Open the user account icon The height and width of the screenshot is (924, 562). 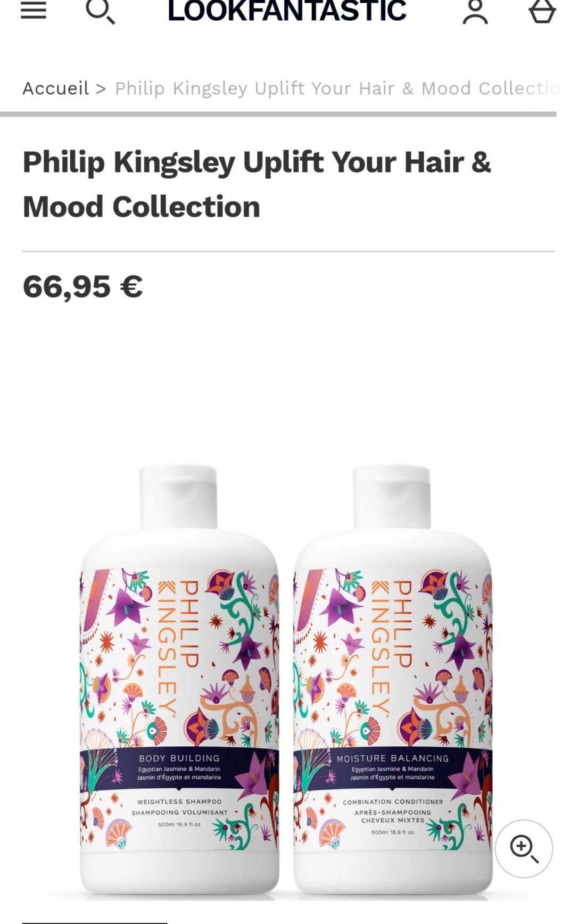click(475, 12)
